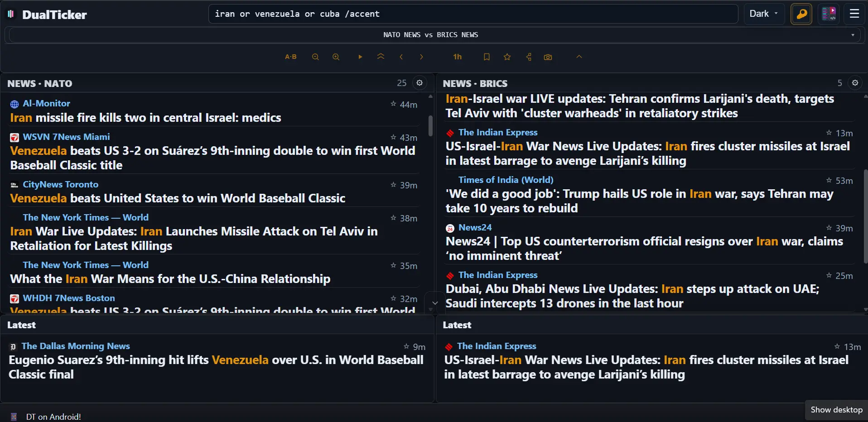
Task: Click the star favorite toolbar icon
Action: [x=507, y=57]
